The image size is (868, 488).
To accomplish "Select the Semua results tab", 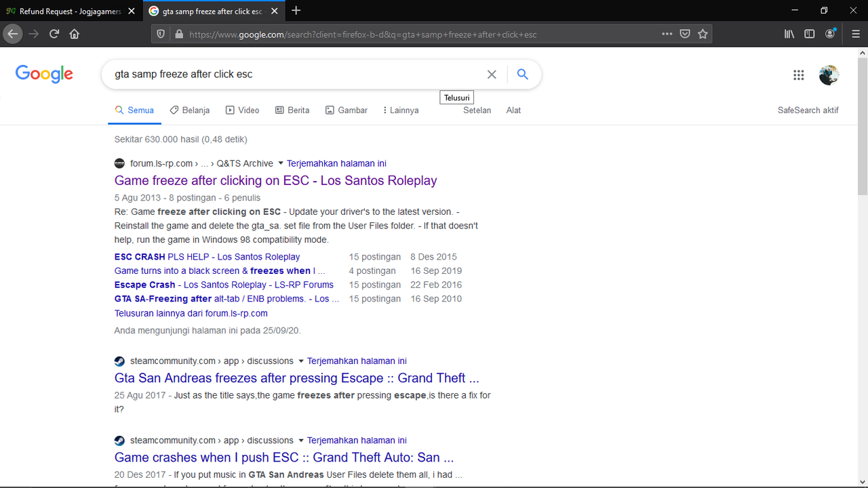I will point(134,110).
